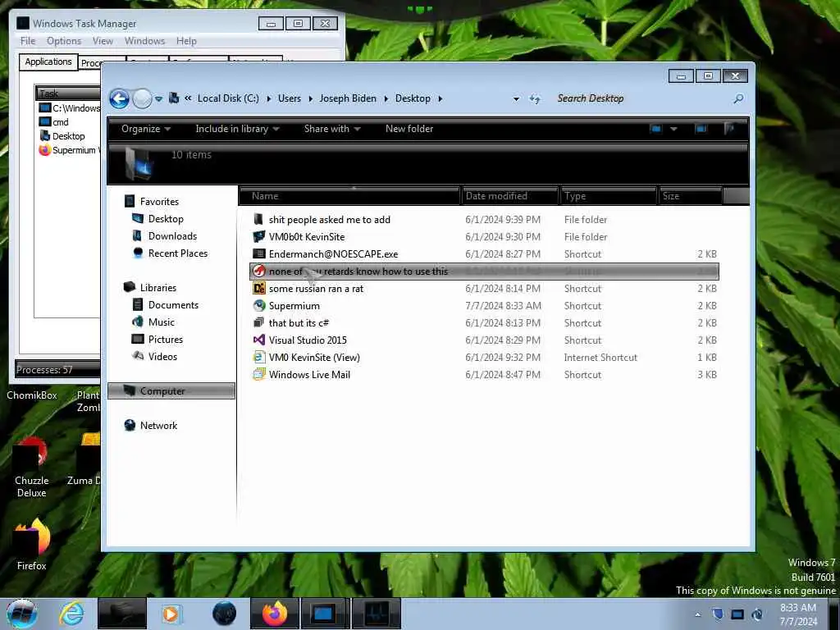Click the Forward navigation arrow in Explorer
The image size is (840, 630).
(142, 98)
